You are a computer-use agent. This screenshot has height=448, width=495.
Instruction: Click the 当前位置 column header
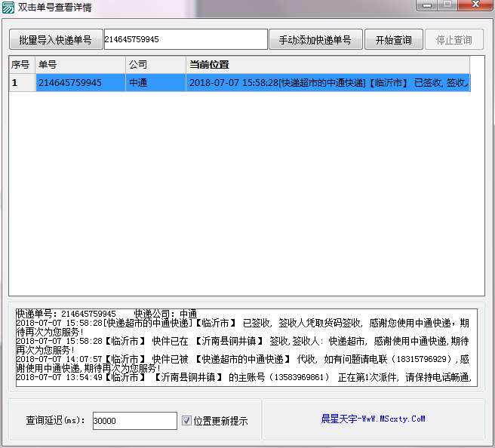[x=327, y=65]
